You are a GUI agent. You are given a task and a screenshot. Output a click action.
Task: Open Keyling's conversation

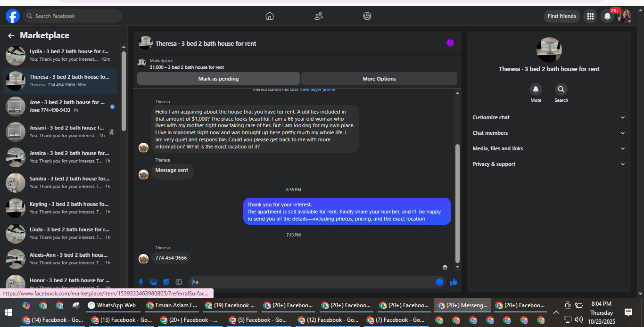[x=60, y=208]
